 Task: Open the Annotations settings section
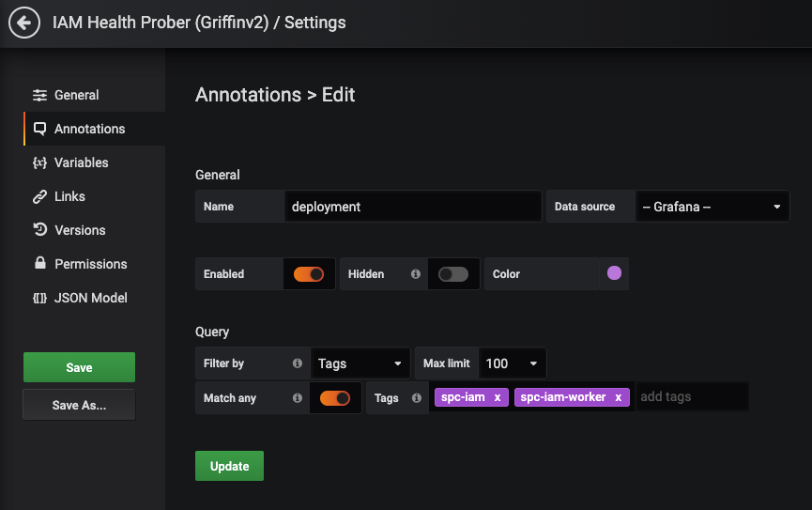tap(95, 129)
